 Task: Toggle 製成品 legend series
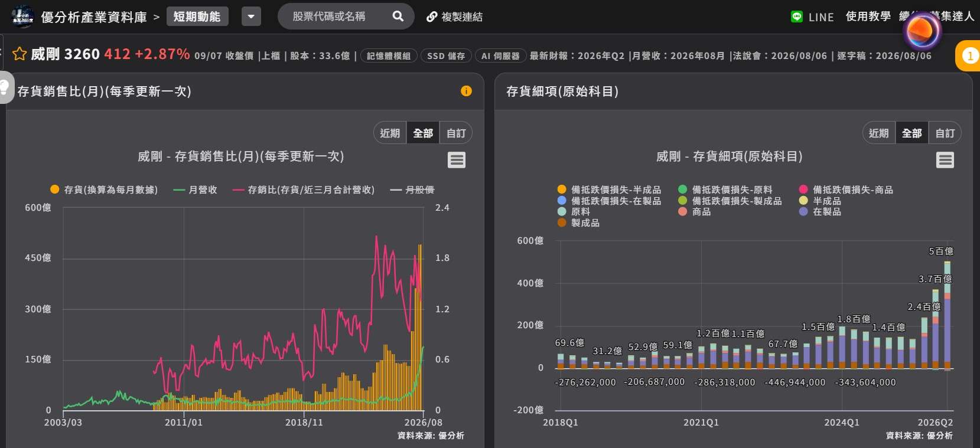(578, 223)
